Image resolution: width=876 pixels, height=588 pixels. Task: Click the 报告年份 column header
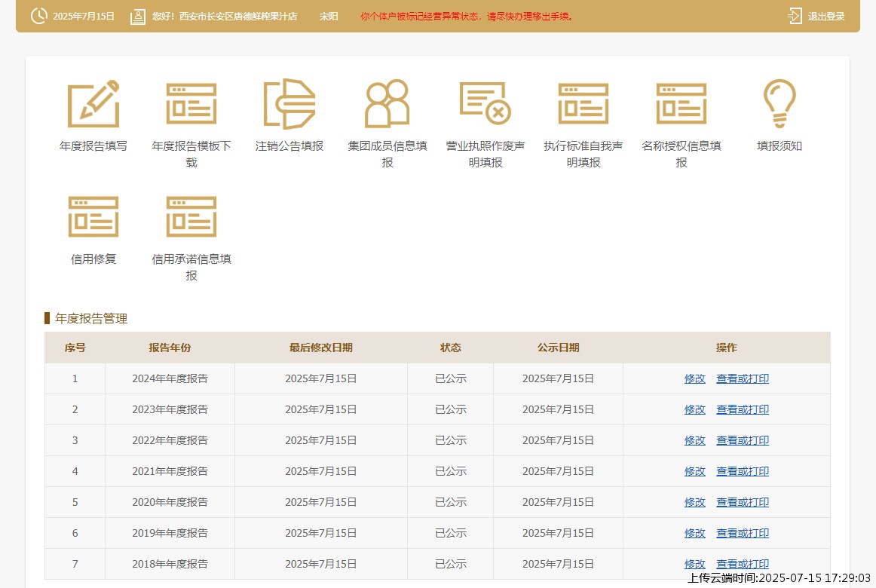click(170, 348)
